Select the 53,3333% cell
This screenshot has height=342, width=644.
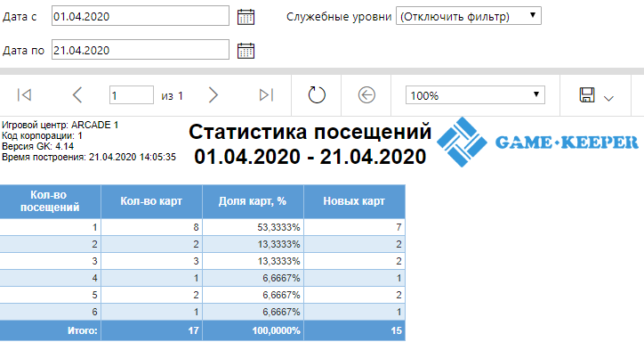click(x=253, y=227)
